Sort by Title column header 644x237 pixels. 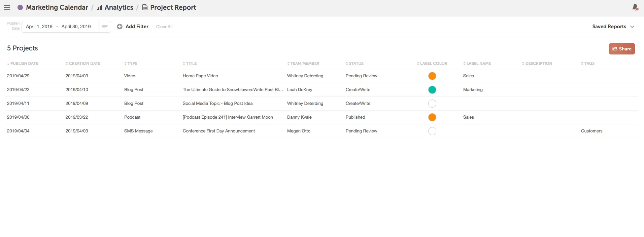coord(190,64)
